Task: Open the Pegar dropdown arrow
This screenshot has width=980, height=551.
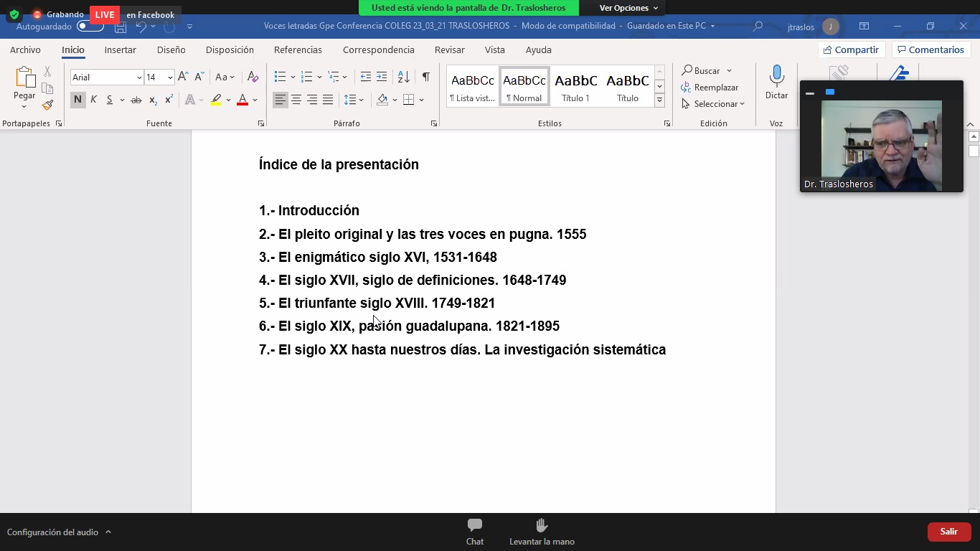Action: [24, 107]
